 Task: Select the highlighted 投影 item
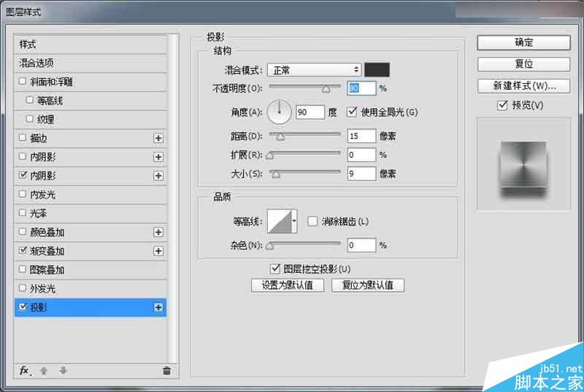[90, 307]
